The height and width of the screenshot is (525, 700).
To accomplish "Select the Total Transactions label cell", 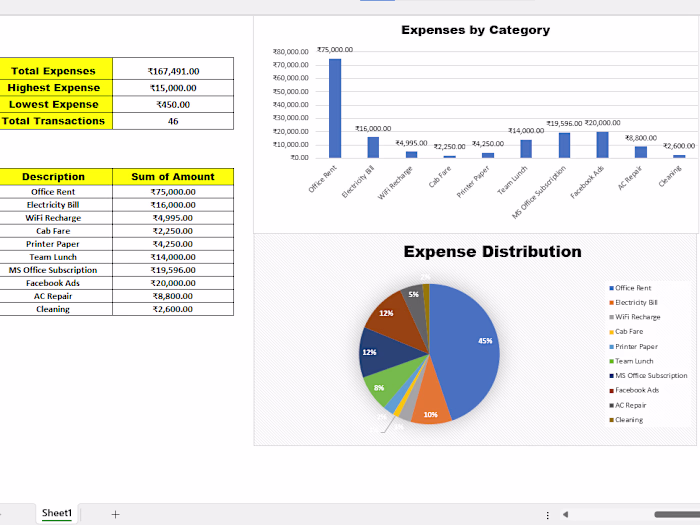I will click(56, 121).
